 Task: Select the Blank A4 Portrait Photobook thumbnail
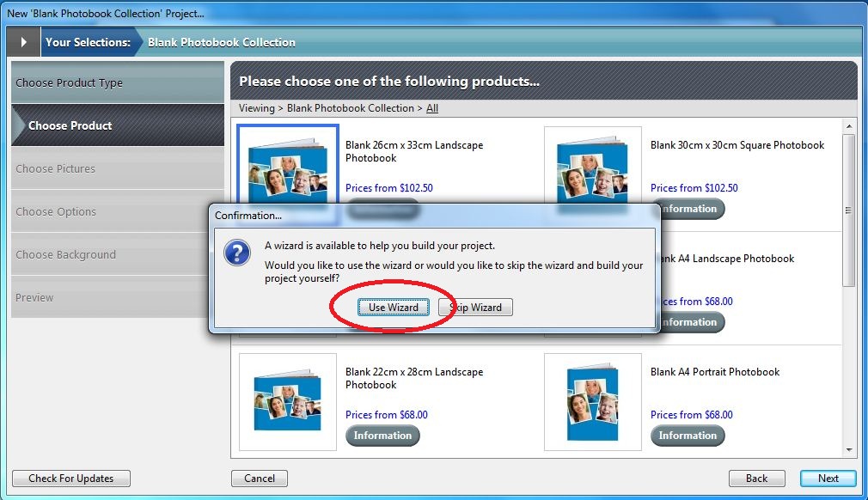[593, 402]
